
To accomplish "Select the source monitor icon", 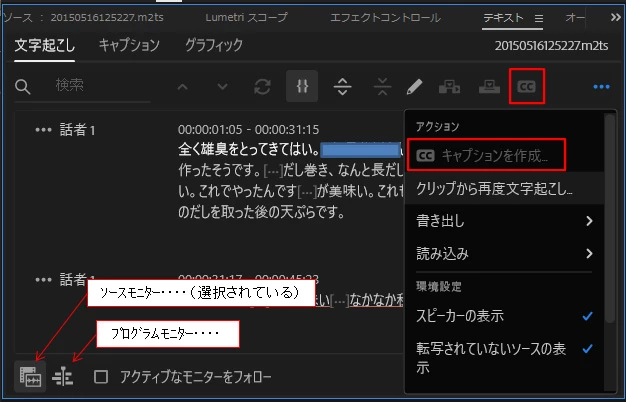I will (30, 376).
